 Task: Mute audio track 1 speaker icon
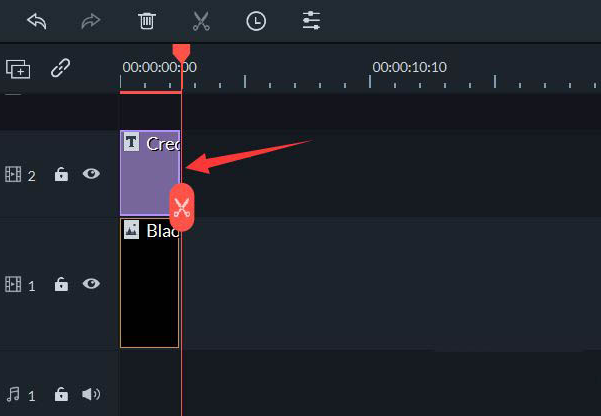[91, 394]
